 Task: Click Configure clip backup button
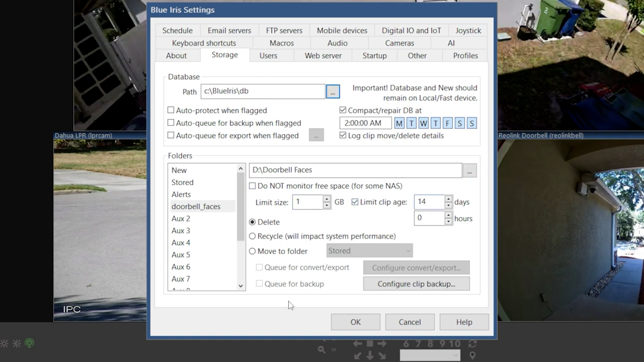tap(417, 284)
